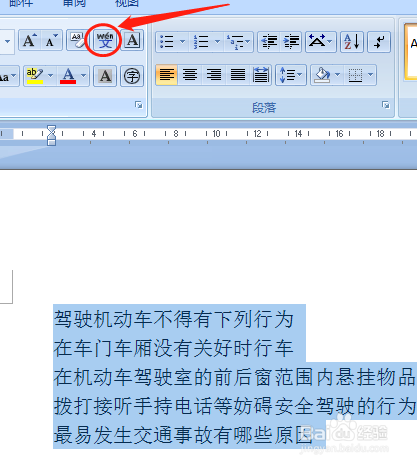Expand the borders dropdown arrow
The width and height of the screenshot is (417, 466).
pyautogui.click(x=371, y=75)
